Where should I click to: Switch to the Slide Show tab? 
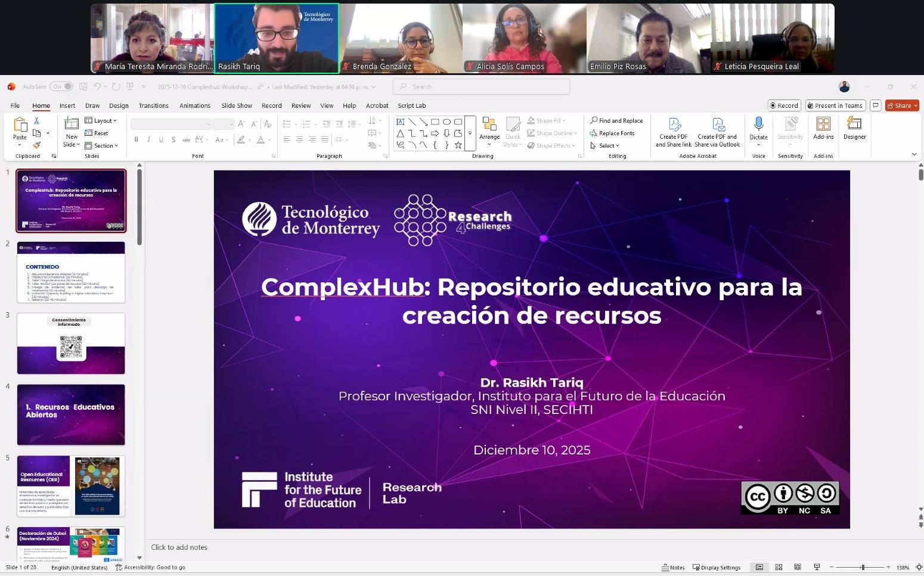[x=237, y=105]
